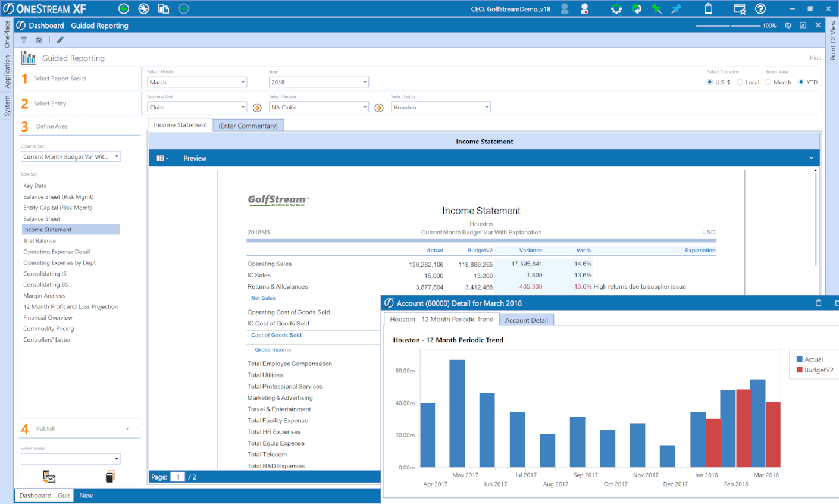Open the favorites window-star icon
The height and width of the screenshot is (504, 839).
[x=740, y=9]
